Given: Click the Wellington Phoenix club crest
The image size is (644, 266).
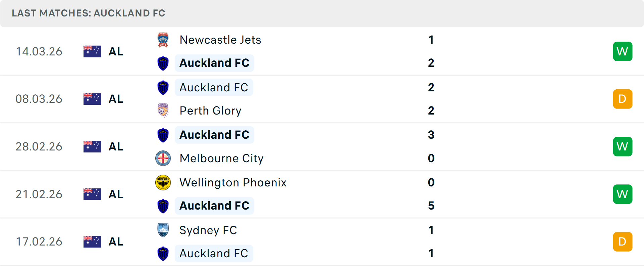Looking at the screenshot, I should tap(163, 182).
